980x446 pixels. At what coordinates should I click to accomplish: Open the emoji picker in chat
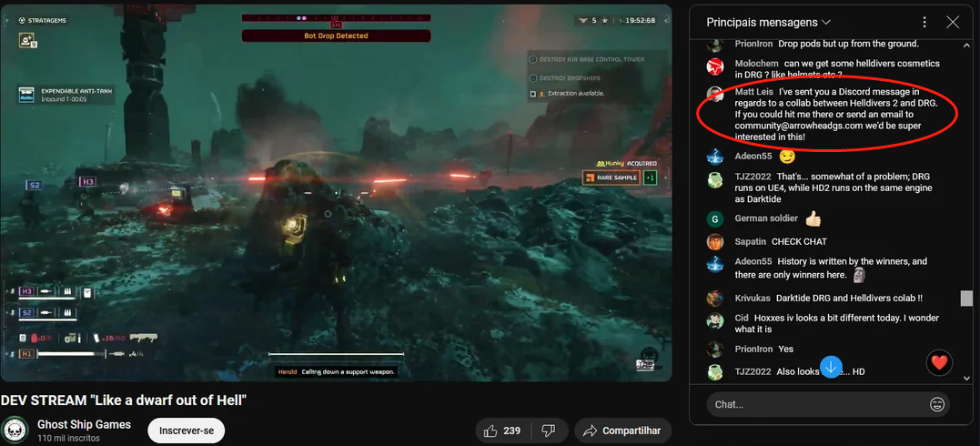tap(936, 404)
